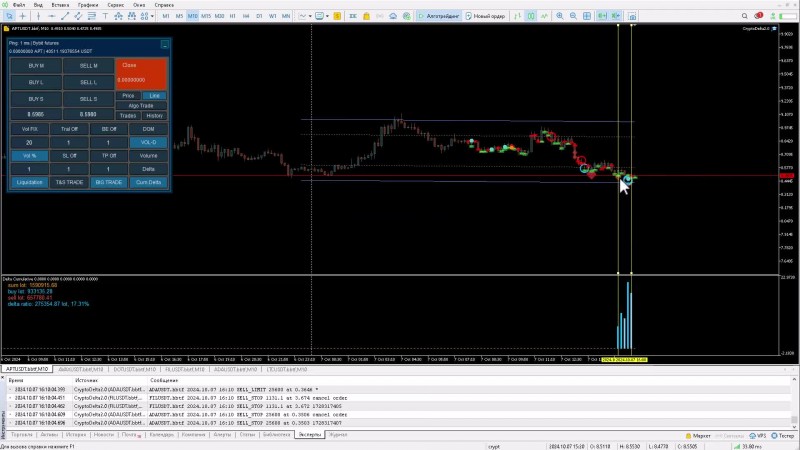This screenshot has height=450, width=800.
Task: Open the Графики menu
Action: 88,5
